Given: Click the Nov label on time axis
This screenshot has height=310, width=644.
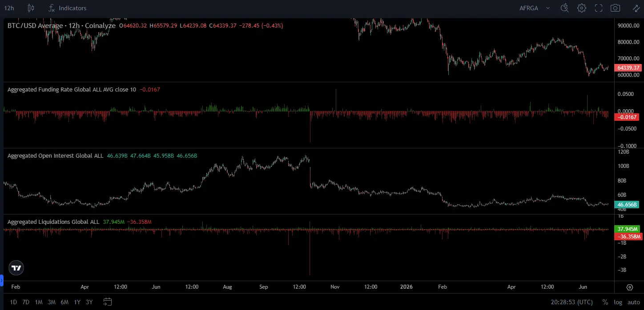Looking at the screenshot, I should 335,287.
